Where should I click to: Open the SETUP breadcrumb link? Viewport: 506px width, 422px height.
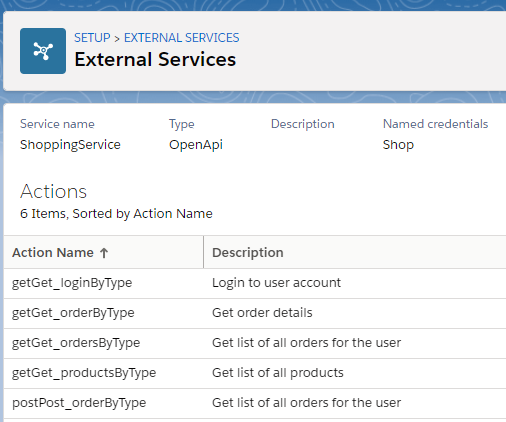click(92, 38)
